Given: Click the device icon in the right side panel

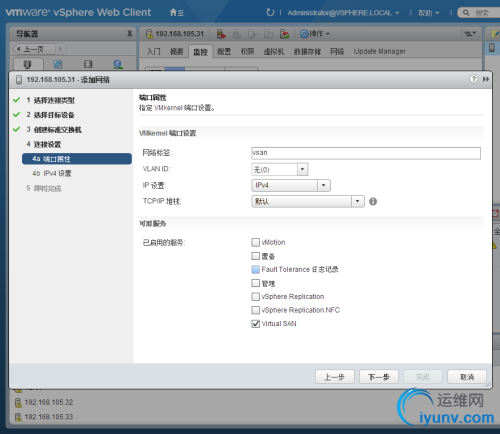Looking at the screenshot, I should point(492,47).
